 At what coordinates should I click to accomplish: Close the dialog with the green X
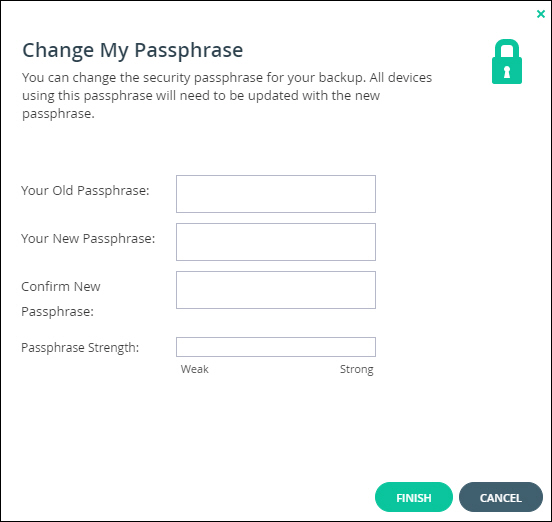click(541, 14)
